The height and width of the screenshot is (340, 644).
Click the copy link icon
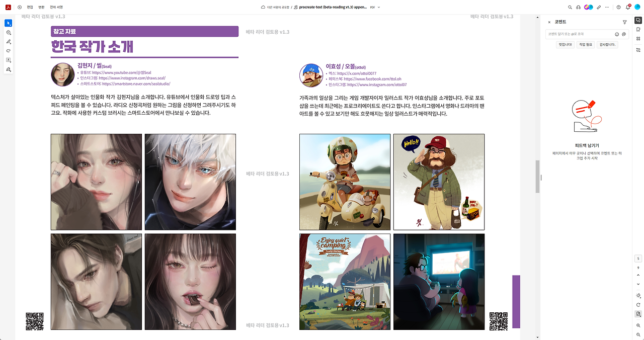click(x=599, y=7)
